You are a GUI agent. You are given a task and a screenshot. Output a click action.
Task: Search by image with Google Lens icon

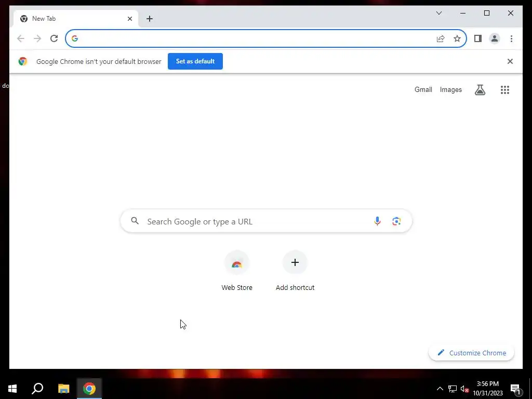396,221
